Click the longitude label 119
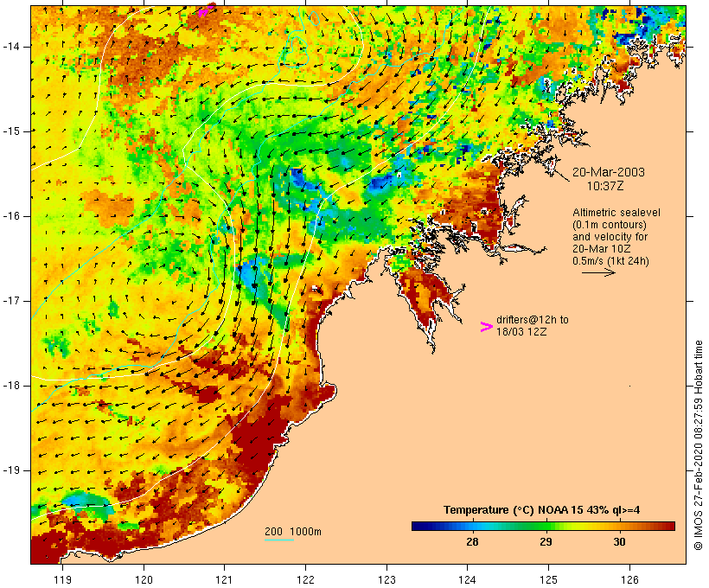 [62, 579]
